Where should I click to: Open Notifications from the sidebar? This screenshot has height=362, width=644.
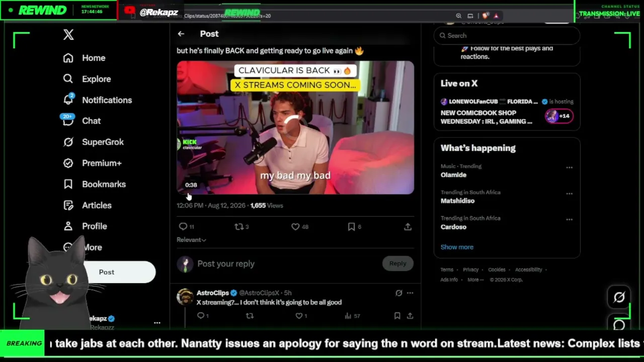[97, 100]
